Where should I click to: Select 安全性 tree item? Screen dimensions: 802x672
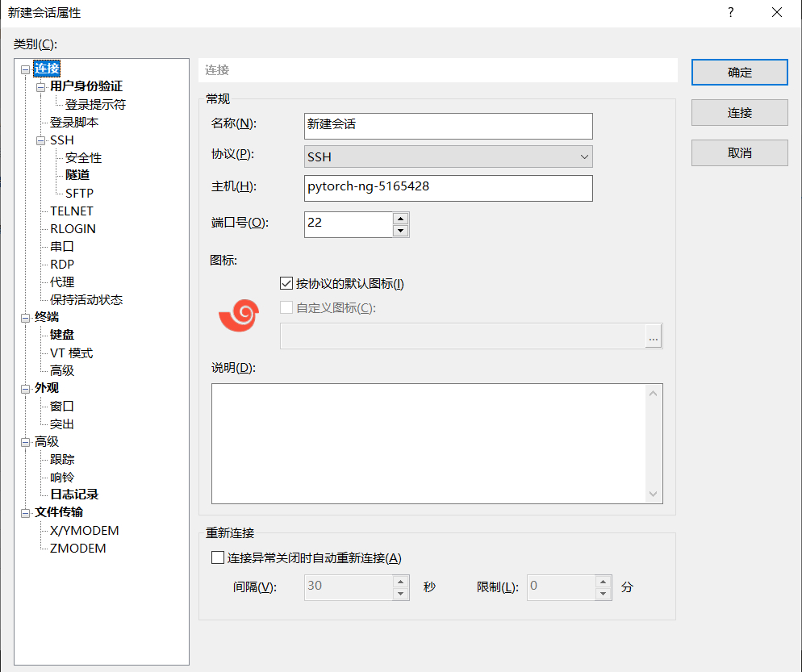(83, 157)
